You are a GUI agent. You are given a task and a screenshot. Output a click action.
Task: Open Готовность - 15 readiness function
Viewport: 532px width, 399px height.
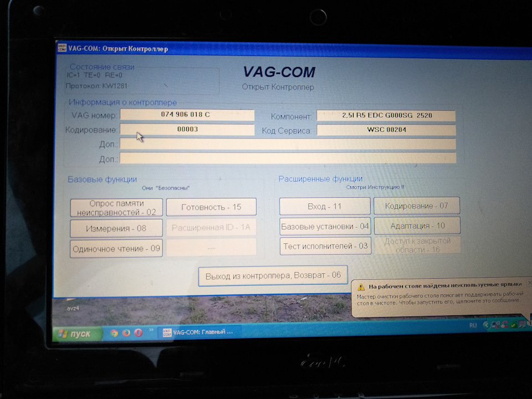(211, 207)
